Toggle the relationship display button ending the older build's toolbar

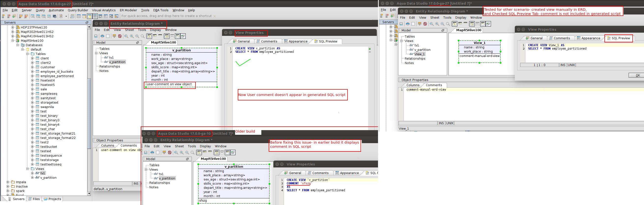pos(233,152)
